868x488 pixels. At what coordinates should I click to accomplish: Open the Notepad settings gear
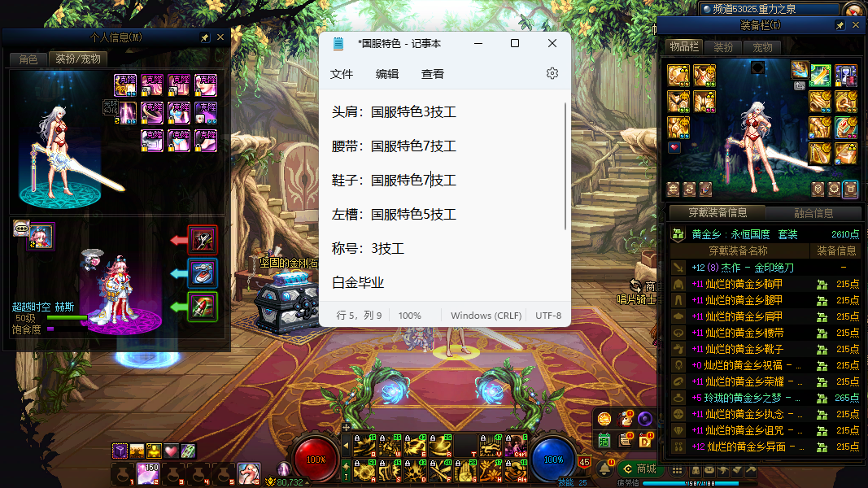[x=552, y=73]
